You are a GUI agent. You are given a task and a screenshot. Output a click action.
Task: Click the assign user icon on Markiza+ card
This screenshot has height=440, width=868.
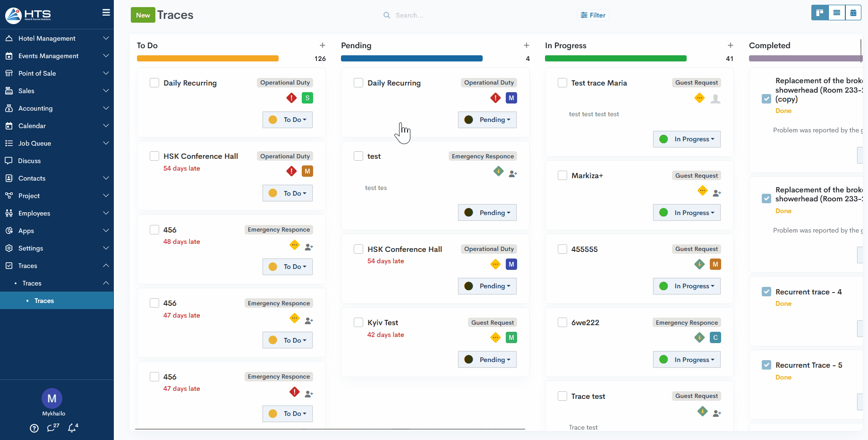click(717, 193)
